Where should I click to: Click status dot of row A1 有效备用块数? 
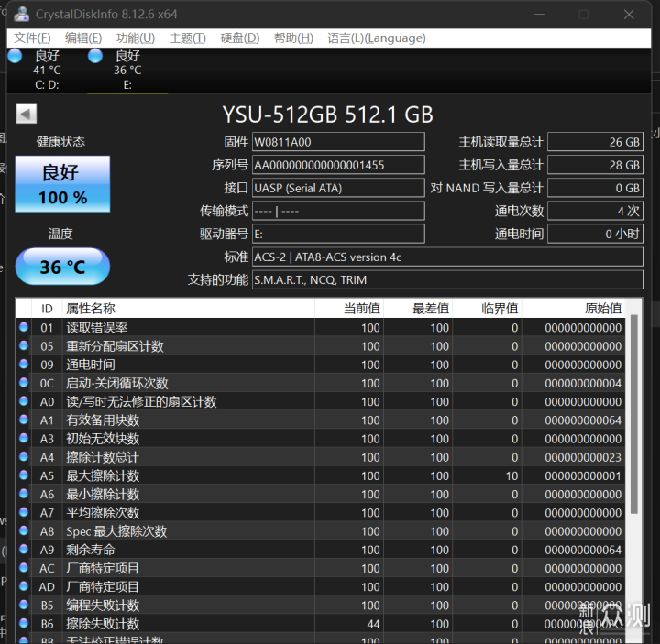tap(24, 420)
